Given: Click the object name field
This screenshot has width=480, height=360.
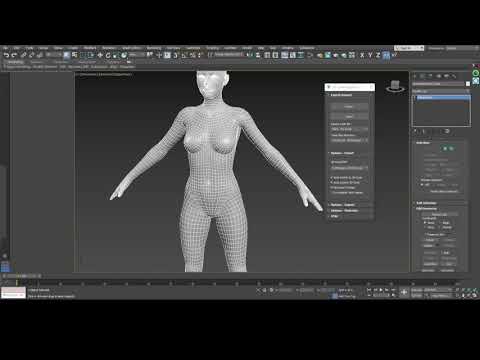Looking at the screenshot, I should pos(438,84).
